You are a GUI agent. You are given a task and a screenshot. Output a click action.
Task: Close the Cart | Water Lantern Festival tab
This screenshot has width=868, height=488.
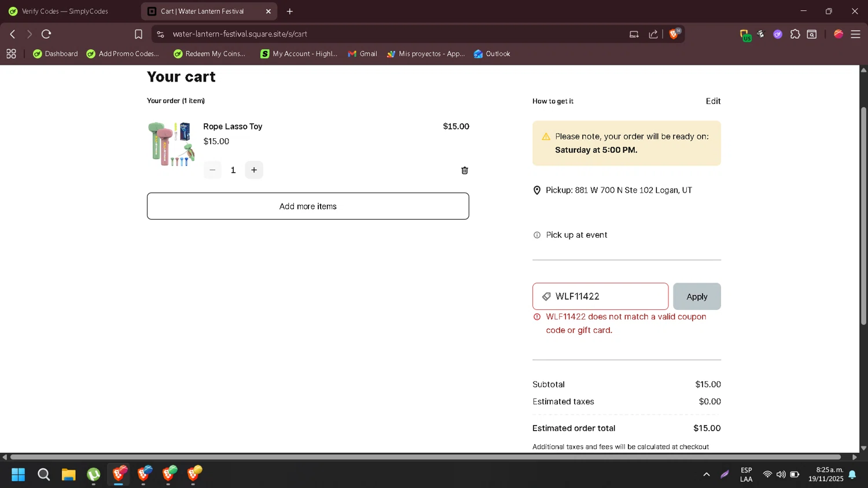coord(269,11)
